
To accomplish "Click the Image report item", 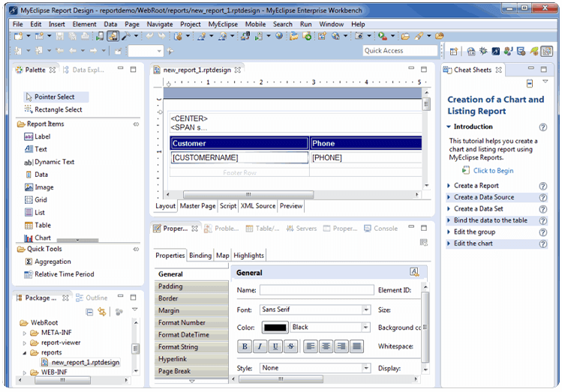I will click(44, 187).
